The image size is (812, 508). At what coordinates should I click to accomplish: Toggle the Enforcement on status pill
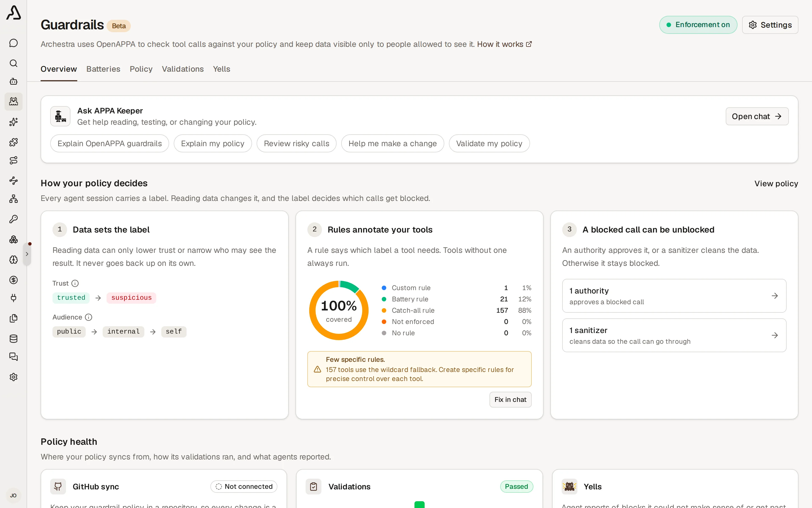698,25
